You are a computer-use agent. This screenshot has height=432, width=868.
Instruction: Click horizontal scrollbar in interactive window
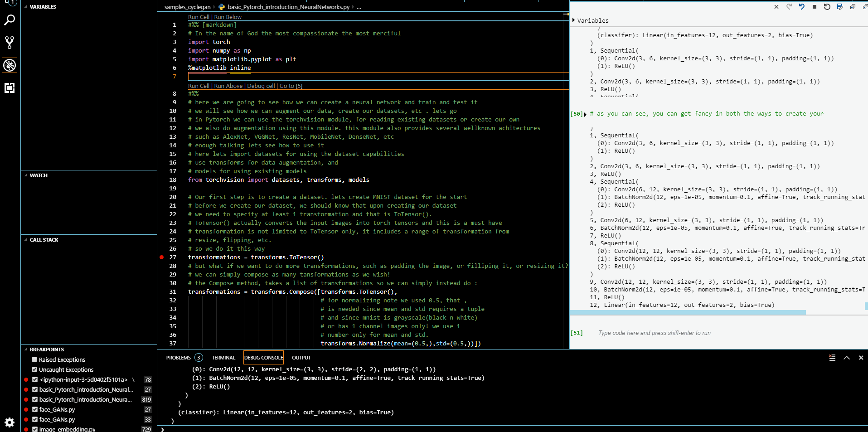[688, 312]
